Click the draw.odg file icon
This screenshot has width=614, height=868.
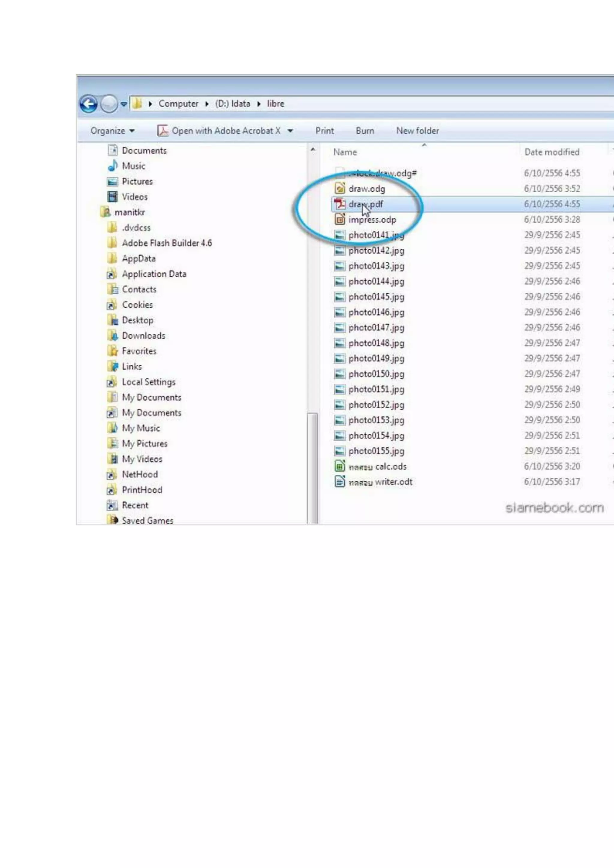[340, 188]
